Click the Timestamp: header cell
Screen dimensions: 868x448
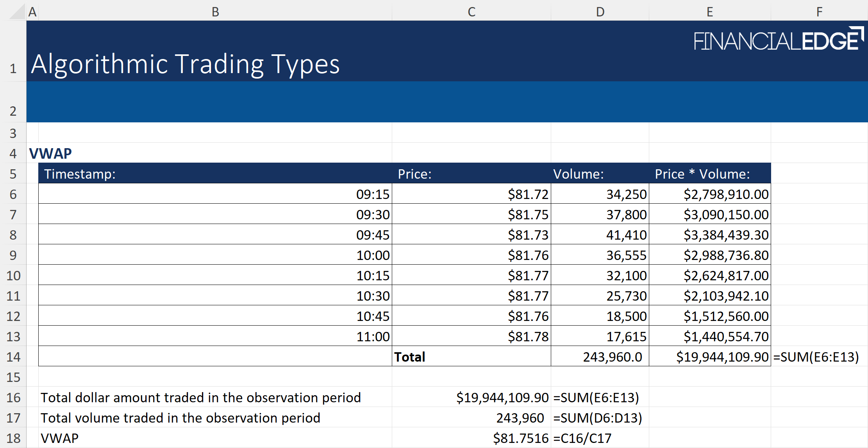click(x=80, y=174)
